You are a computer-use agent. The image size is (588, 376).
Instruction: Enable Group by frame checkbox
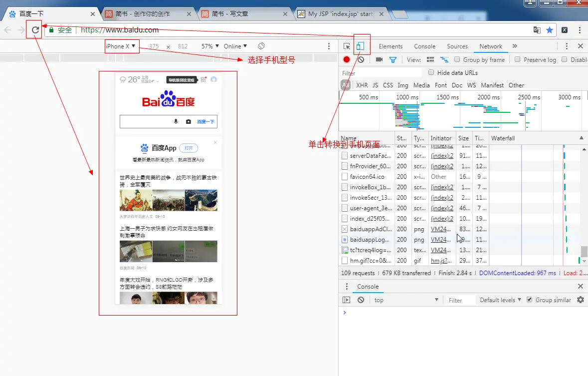pos(457,59)
